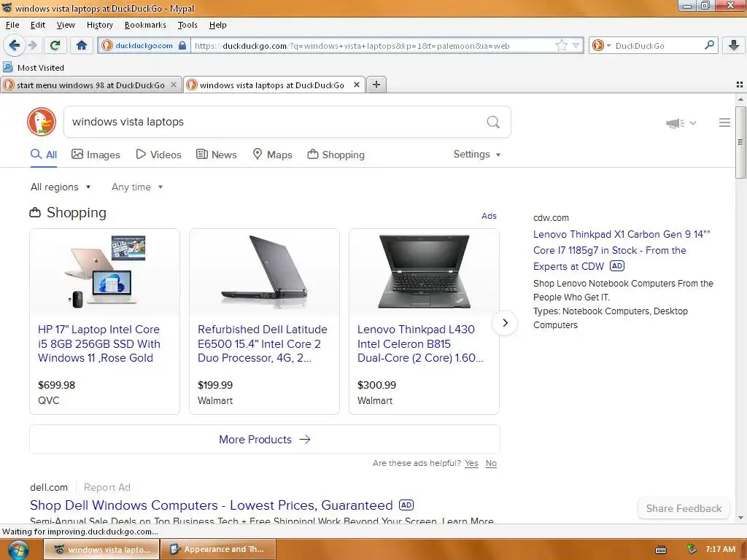Select the All results tab
This screenshot has width=747, height=560.
click(44, 155)
